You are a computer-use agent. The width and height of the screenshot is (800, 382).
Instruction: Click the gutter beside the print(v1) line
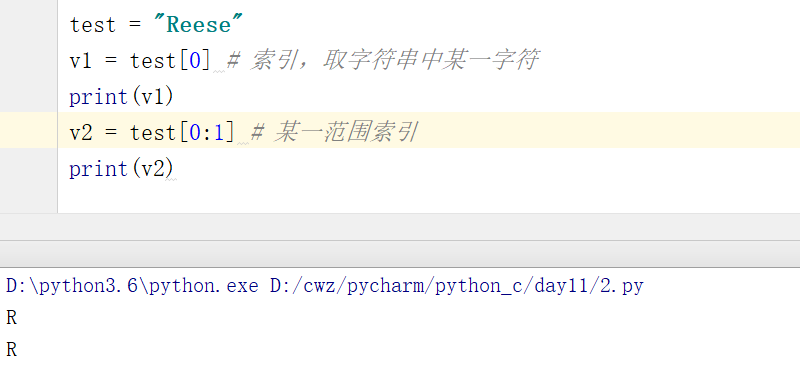[29, 95]
